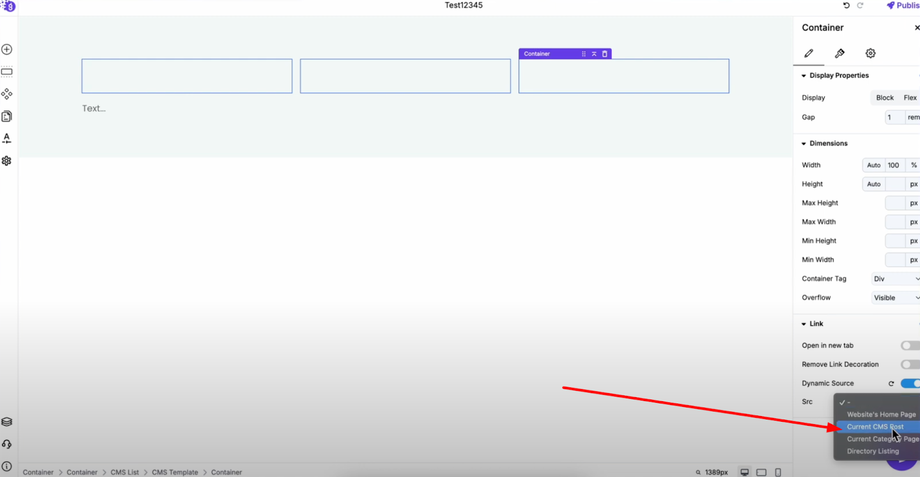Select the first empty container on canvas
Image resolution: width=920 pixels, height=477 pixels.
(187, 76)
